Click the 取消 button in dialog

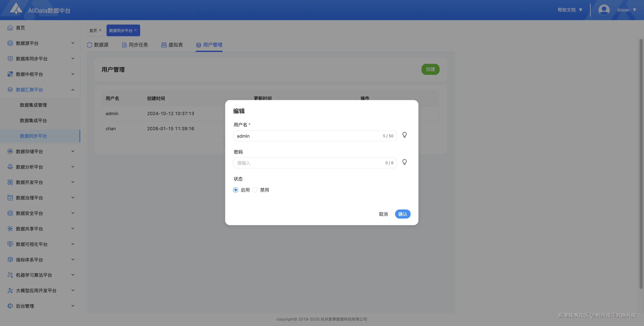pyautogui.click(x=383, y=214)
